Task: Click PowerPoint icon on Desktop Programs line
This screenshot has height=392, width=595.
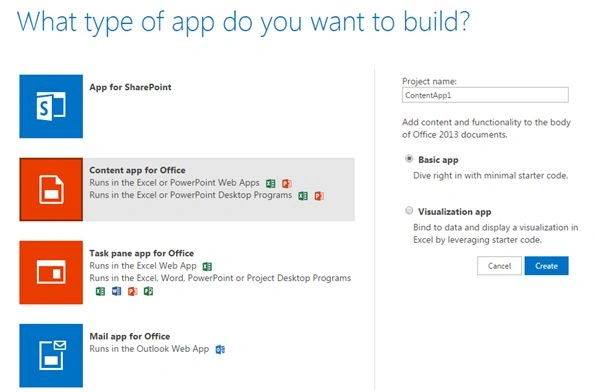Action: point(319,196)
